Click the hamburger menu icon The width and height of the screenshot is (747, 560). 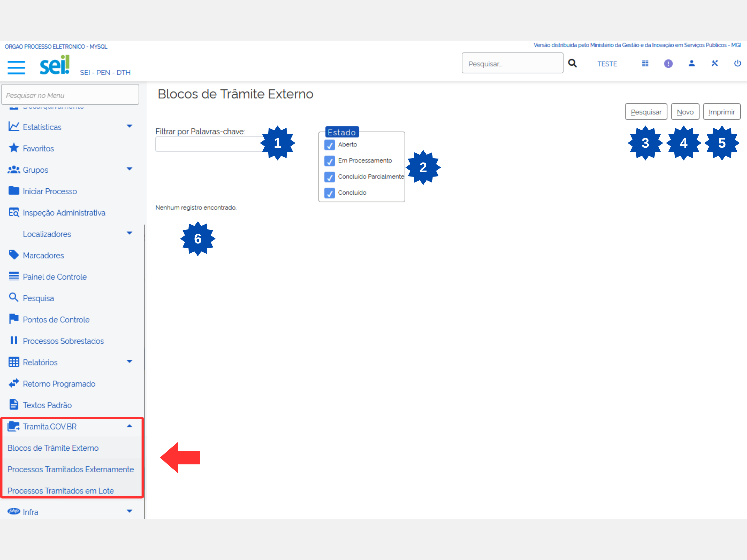[x=16, y=67]
